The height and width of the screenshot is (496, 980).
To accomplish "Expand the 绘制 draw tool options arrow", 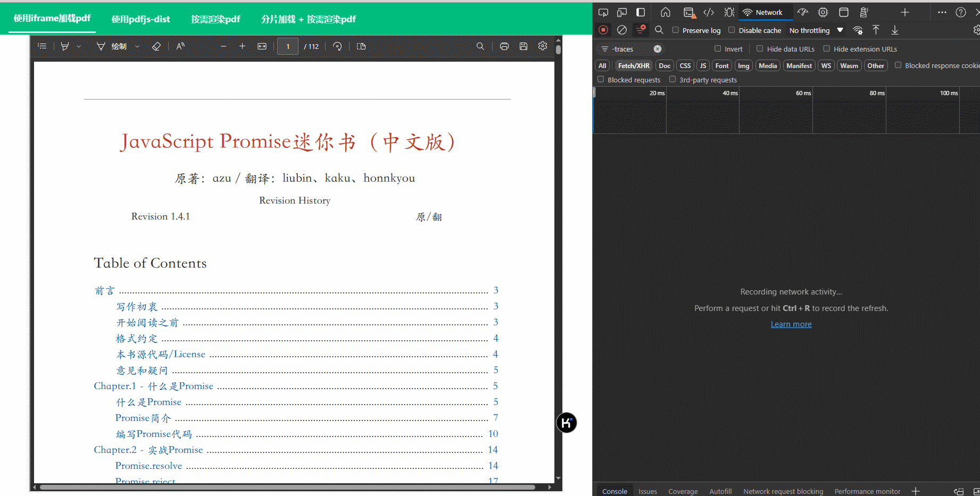I will click(137, 46).
